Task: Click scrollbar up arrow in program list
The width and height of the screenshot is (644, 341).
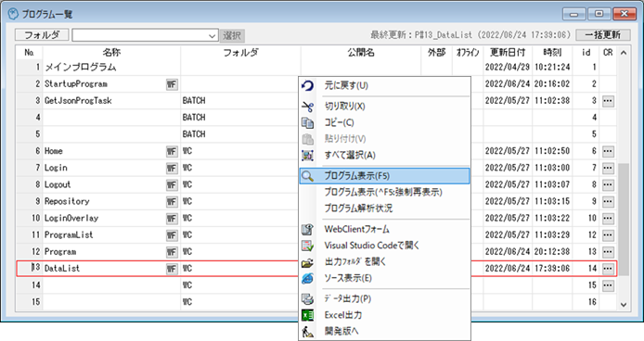Action: click(x=624, y=53)
